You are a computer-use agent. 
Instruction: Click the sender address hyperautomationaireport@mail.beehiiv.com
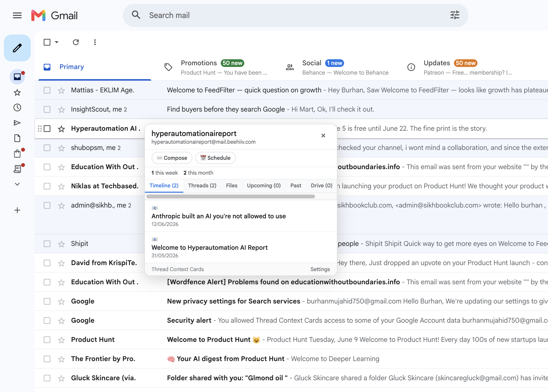point(203,142)
